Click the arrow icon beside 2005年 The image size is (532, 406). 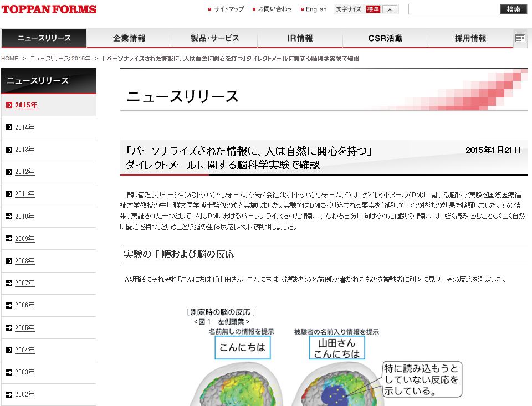[9, 328]
